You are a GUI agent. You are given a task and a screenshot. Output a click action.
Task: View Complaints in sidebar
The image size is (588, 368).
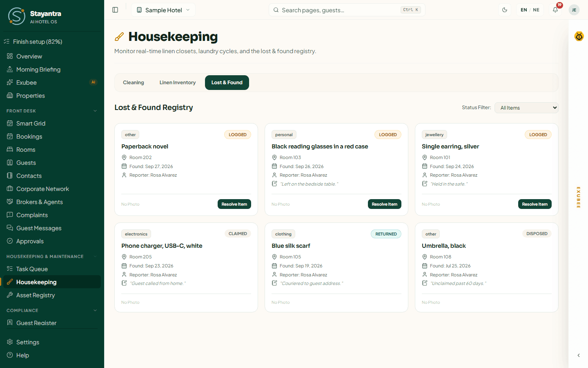52,215
